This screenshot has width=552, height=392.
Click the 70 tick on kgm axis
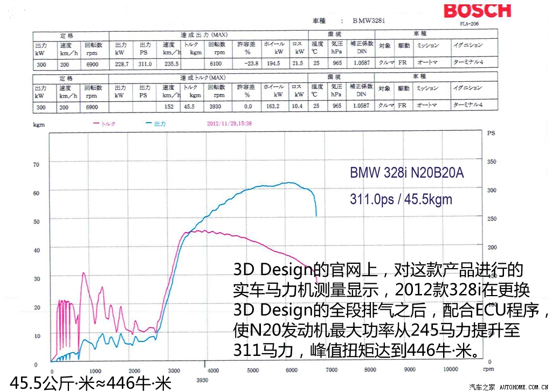click(x=36, y=165)
